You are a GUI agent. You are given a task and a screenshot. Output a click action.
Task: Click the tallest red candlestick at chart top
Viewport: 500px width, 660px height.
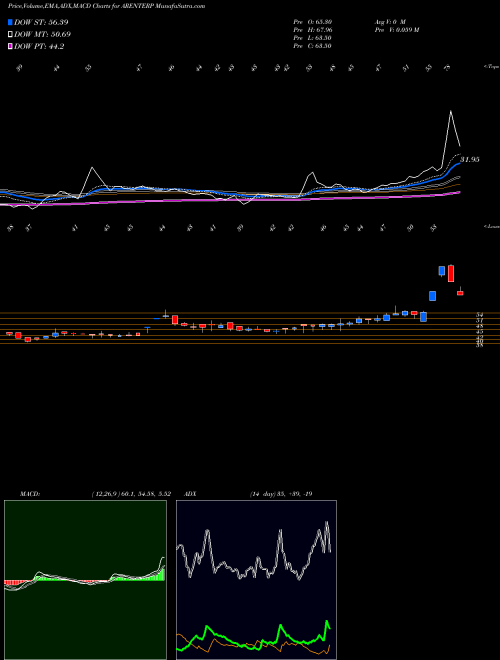pos(451,273)
